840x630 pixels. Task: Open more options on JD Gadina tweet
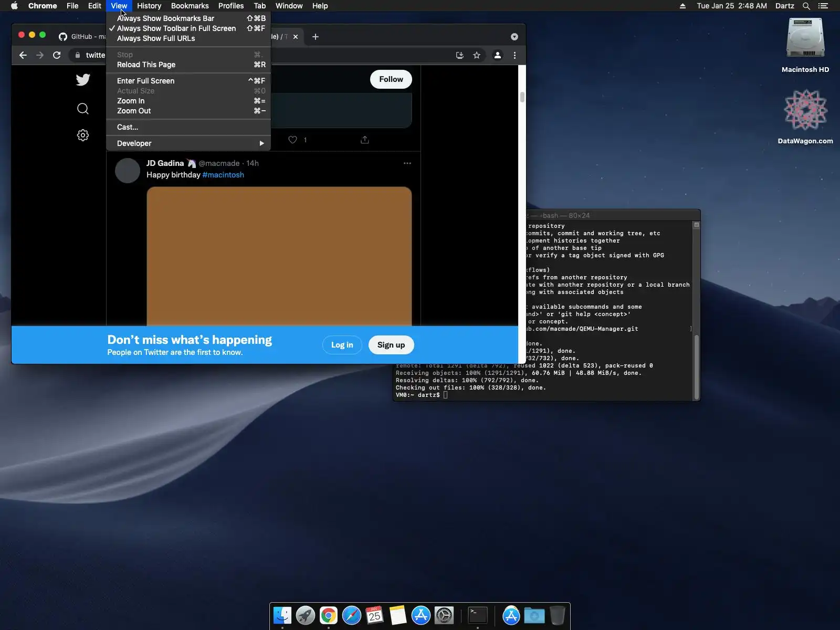(407, 163)
